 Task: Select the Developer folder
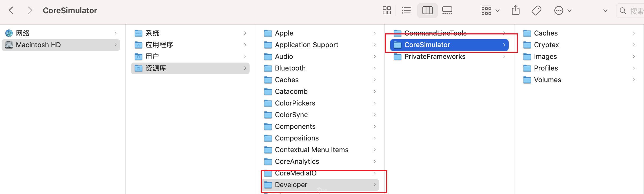click(x=320, y=185)
